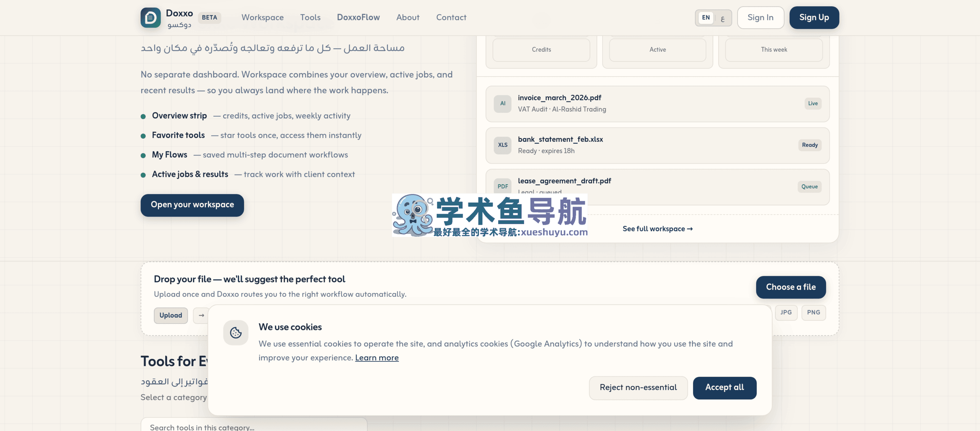Image resolution: width=980 pixels, height=431 pixels.
Task: Follow the See full workspace link
Action: click(658, 229)
